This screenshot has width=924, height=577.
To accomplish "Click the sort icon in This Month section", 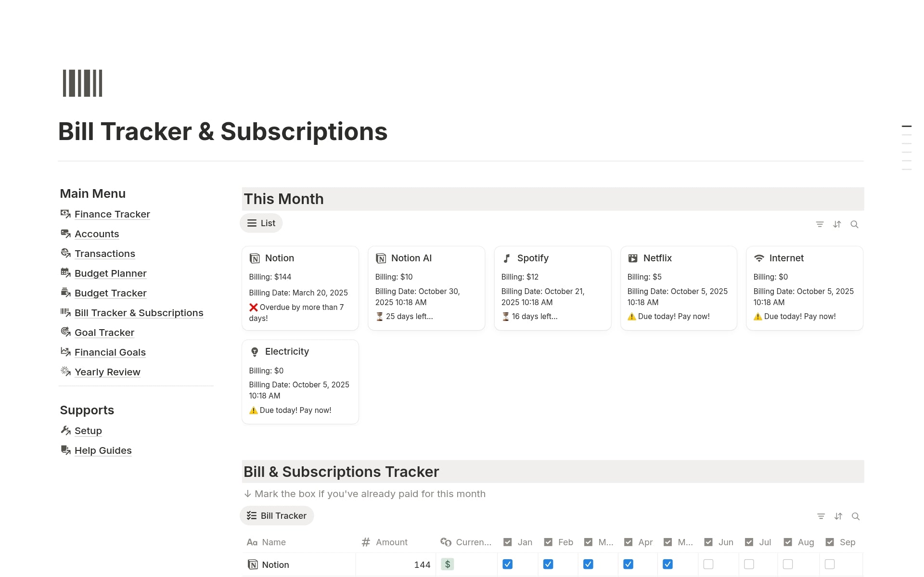I will coord(837,224).
